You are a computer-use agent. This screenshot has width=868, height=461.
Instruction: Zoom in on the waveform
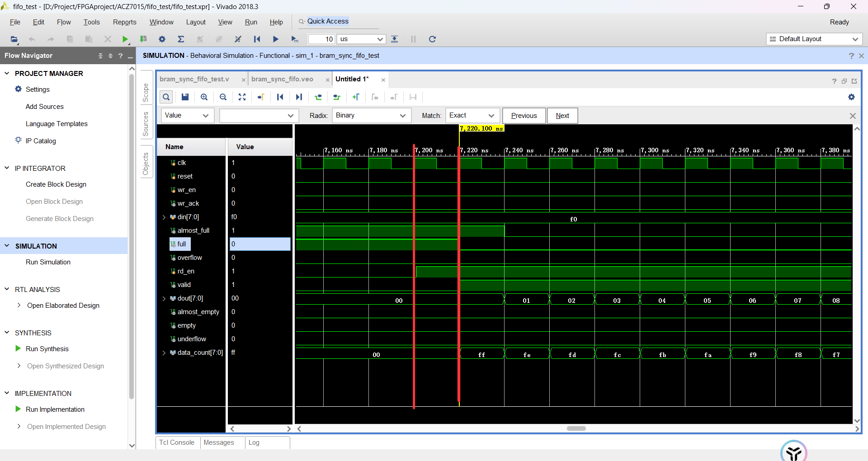click(204, 97)
